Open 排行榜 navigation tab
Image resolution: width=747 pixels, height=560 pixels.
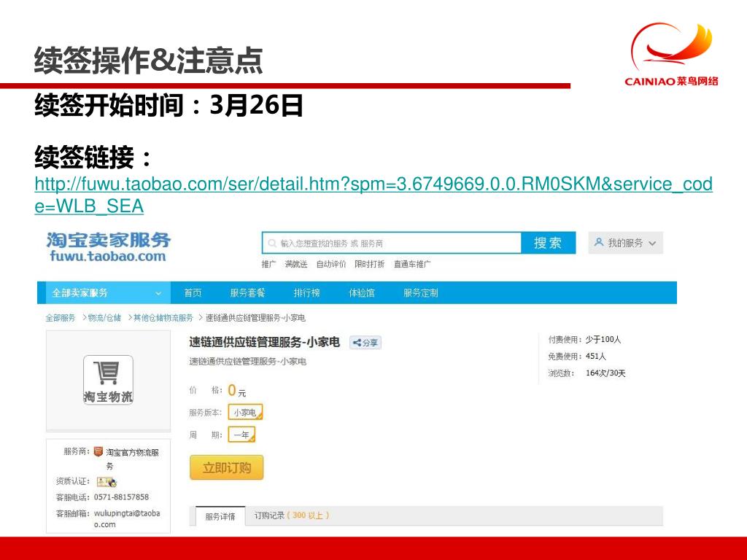click(306, 293)
